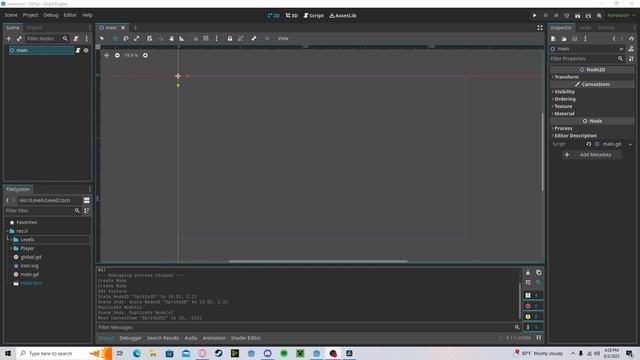Open the Shader Editor bottom panel
Image resolution: width=640 pixels, height=360 pixels.
pyautogui.click(x=246, y=338)
